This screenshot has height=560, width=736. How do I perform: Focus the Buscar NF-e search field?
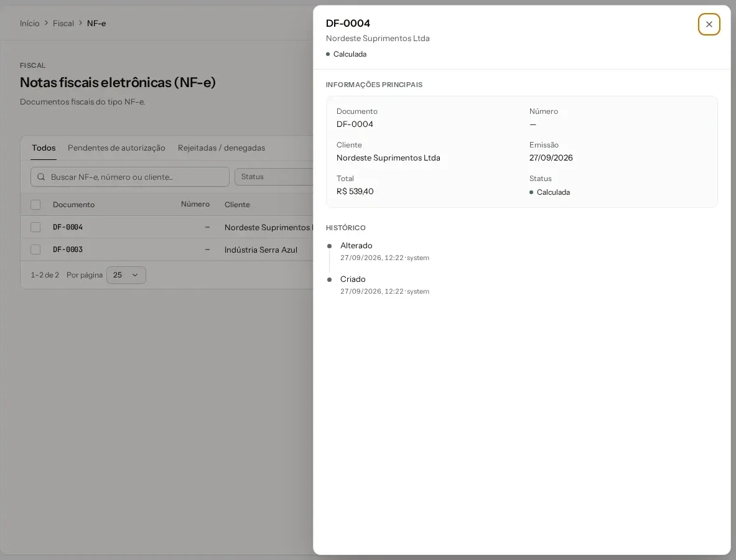click(x=130, y=177)
